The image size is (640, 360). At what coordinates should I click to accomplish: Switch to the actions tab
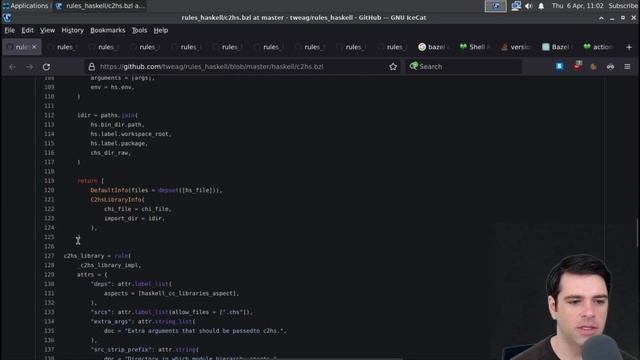click(x=598, y=47)
